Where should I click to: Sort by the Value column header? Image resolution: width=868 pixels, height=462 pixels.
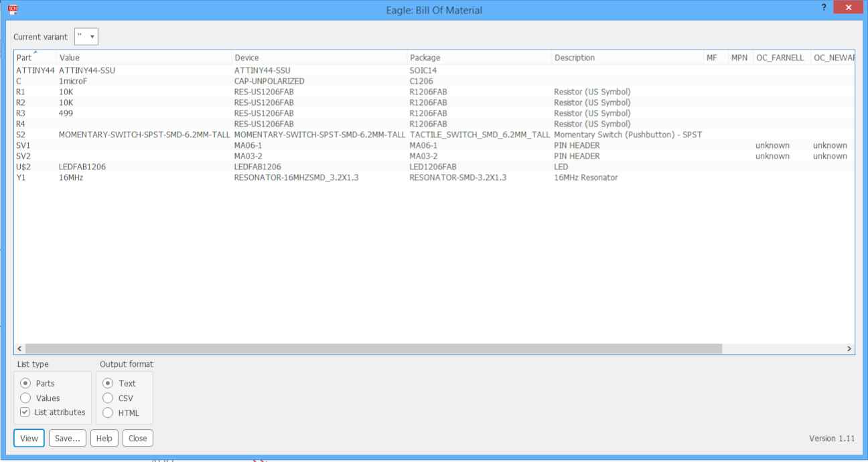(145, 58)
